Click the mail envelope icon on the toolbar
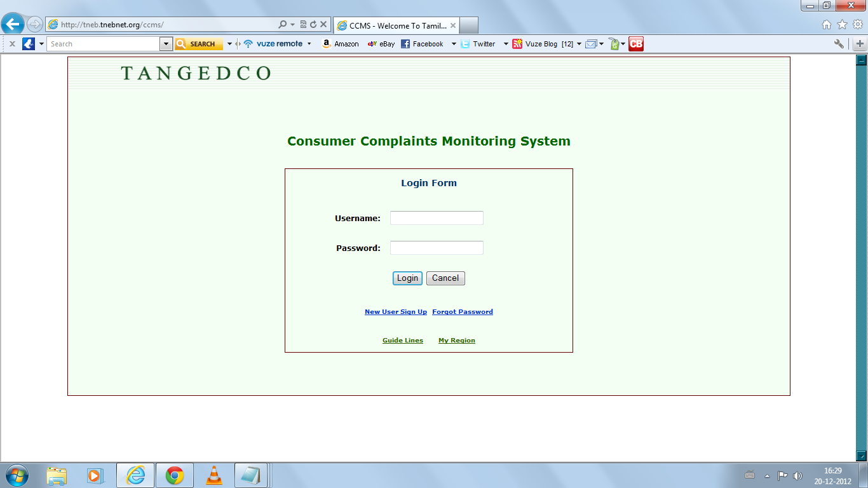868x488 pixels. click(590, 44)
